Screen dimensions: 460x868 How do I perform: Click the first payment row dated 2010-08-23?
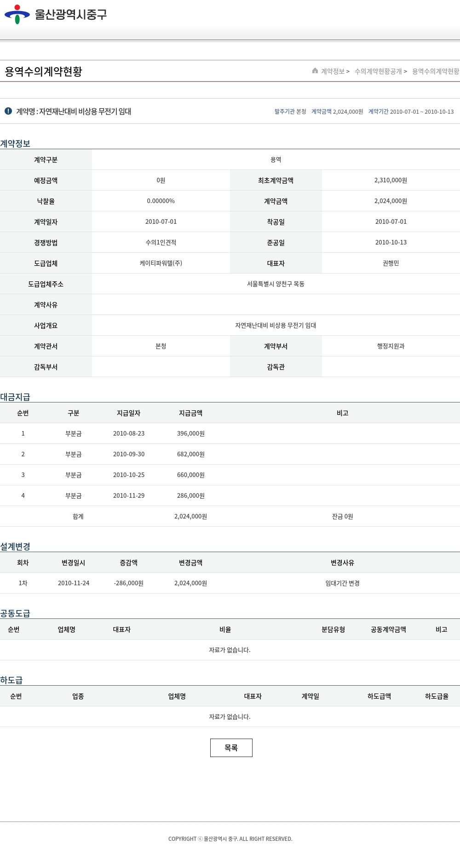pyautogui.click(x=129, y=433)
